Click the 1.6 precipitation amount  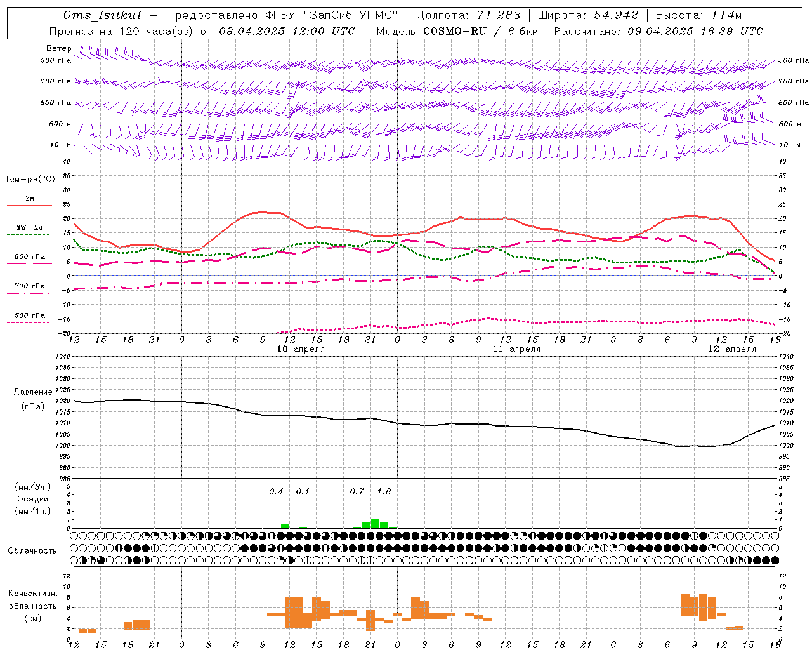point(384,491)
